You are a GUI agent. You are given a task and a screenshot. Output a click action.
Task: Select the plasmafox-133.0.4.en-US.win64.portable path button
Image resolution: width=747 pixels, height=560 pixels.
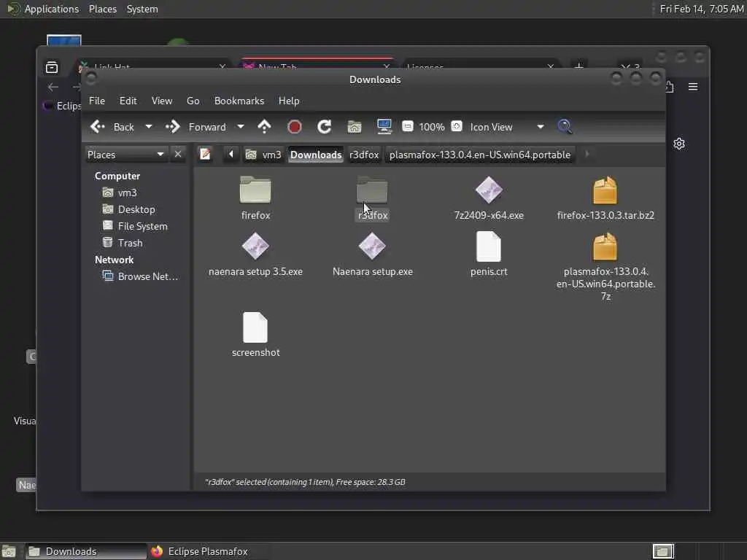(480, 155)
